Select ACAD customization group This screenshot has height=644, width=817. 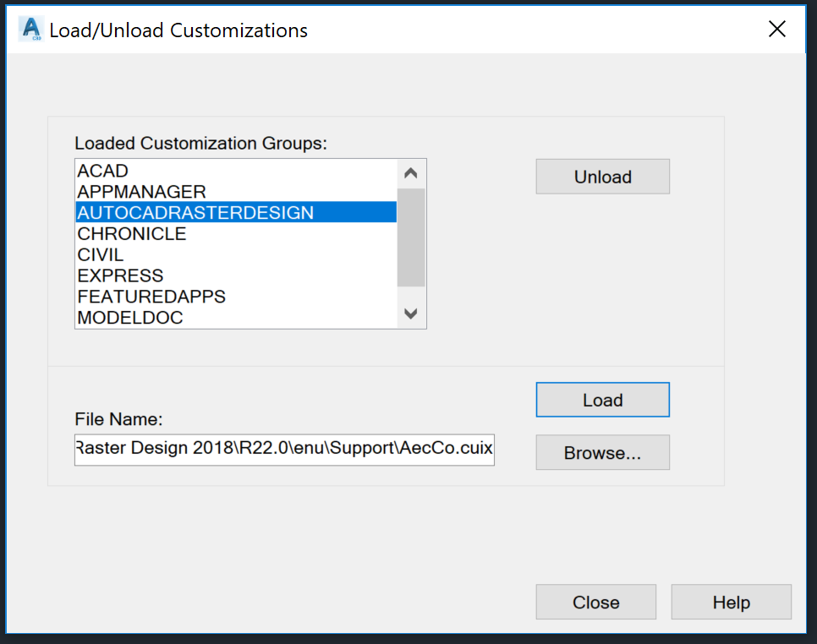[x=236, y=171]
